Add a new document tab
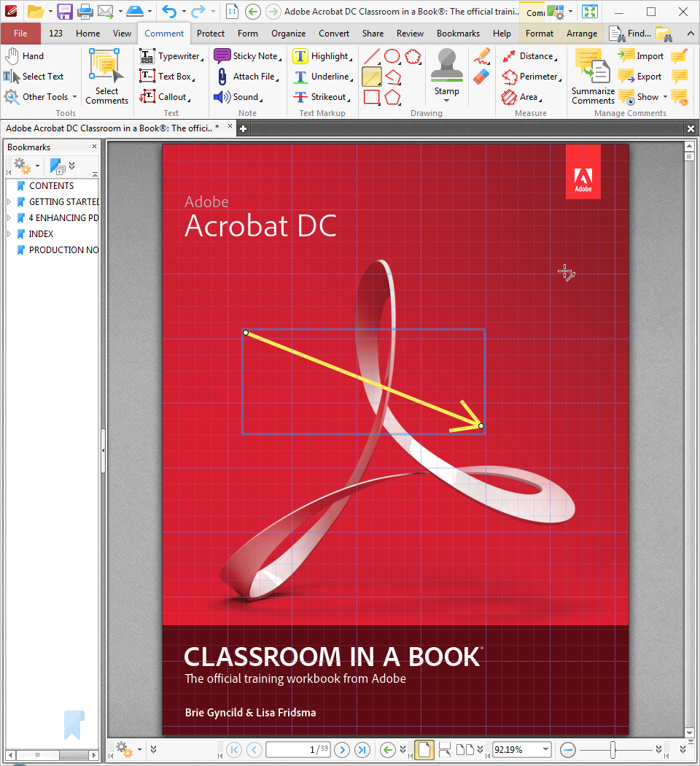The width and height of the screenshot is (700, 766). 243,129
